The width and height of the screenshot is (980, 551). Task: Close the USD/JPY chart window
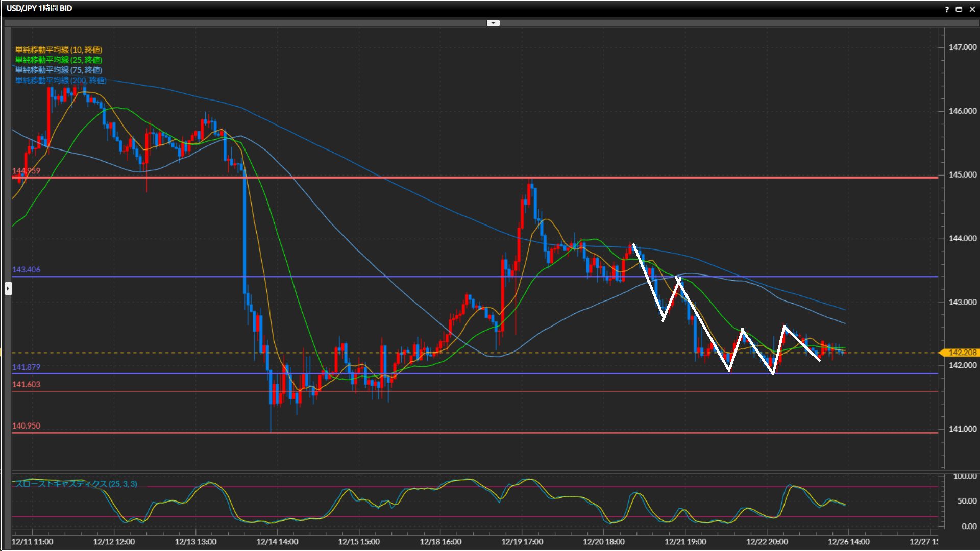(972, 9)
